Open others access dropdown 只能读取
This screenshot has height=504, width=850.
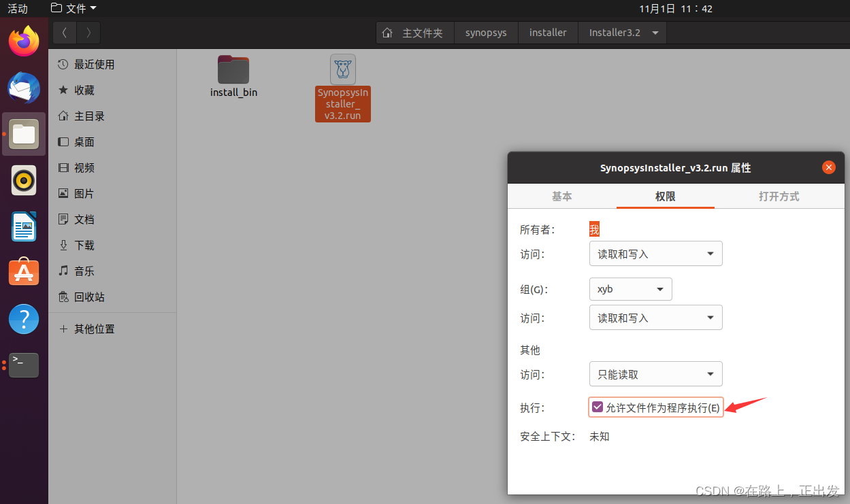655,374
